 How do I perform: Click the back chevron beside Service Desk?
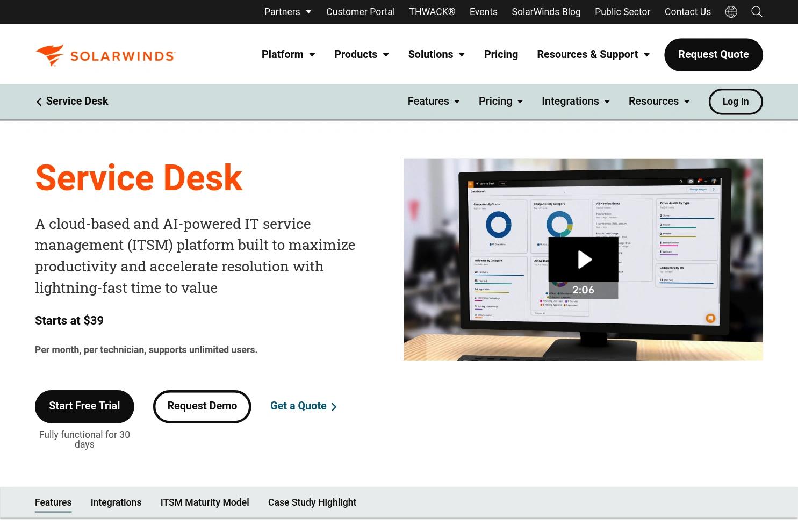pyautogui.click(x=39, y=102)
